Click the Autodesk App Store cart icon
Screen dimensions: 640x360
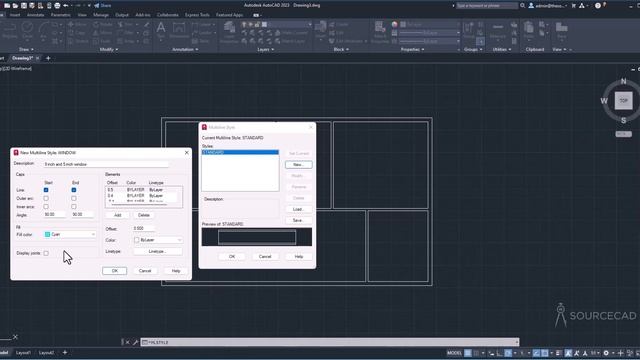click(x=573, y=6)
